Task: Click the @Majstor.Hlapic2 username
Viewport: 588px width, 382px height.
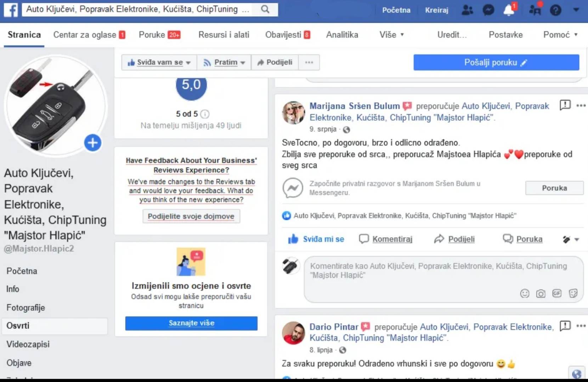Action: (x=39, y=249)
